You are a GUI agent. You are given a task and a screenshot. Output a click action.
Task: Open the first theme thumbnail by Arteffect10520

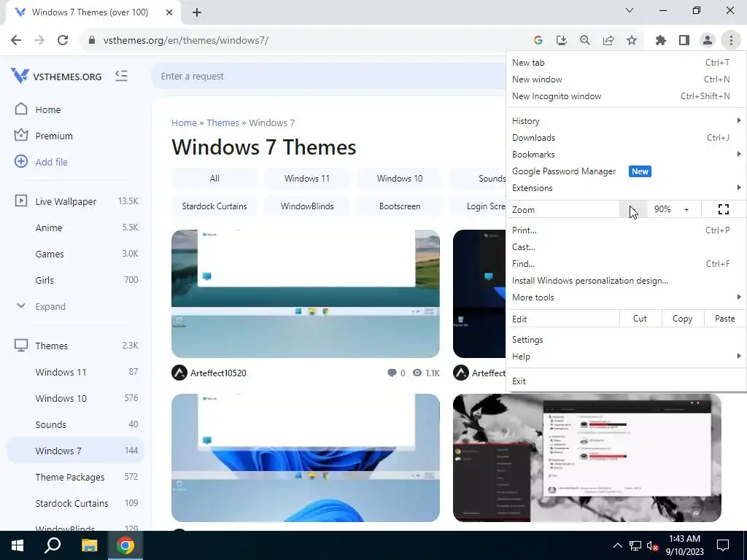click(x=306, y=293)
